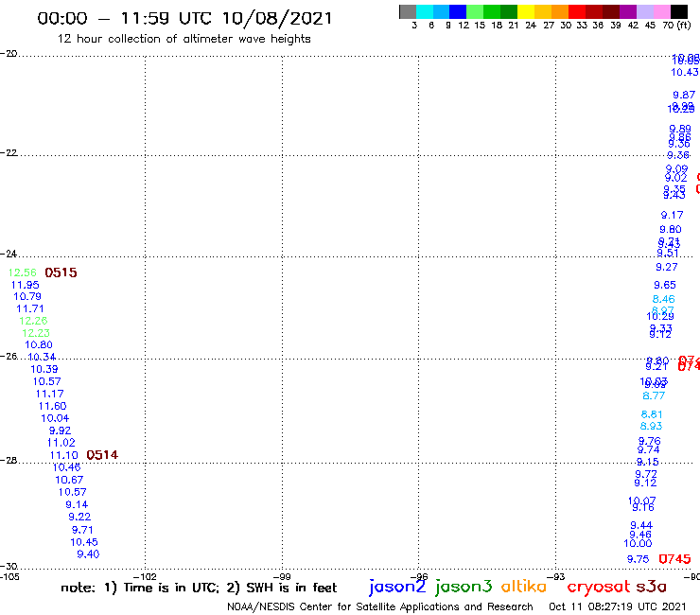Click the orange 30 ft legend swatch
The height and width of the screenshot is (615, 700).
pos(559,12)
